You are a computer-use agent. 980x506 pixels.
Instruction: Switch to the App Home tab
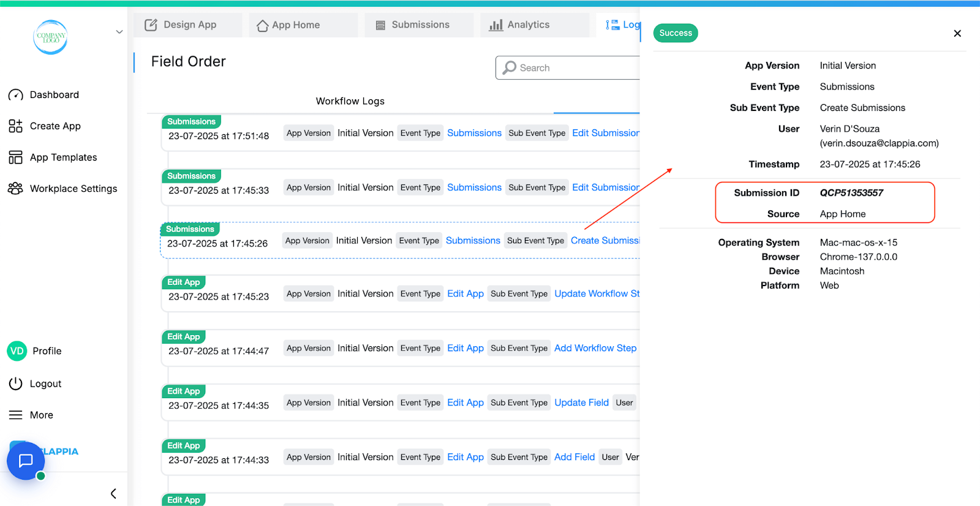click(303, 25)
